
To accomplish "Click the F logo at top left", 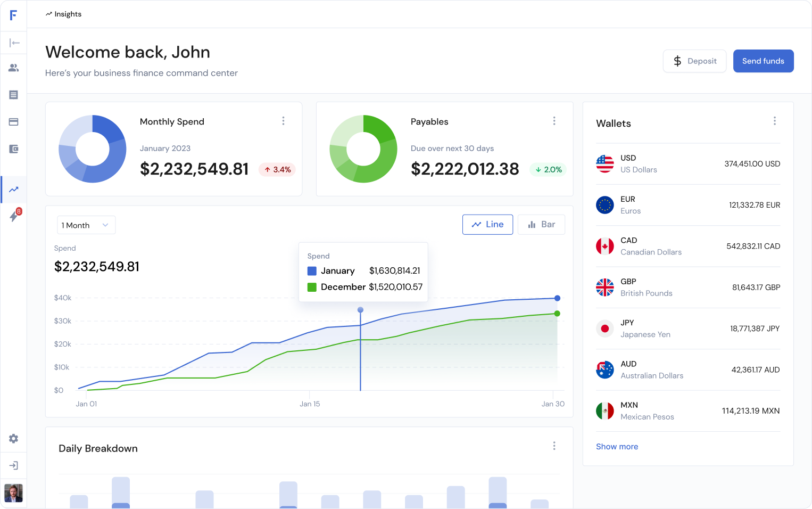I will (13, 15).
